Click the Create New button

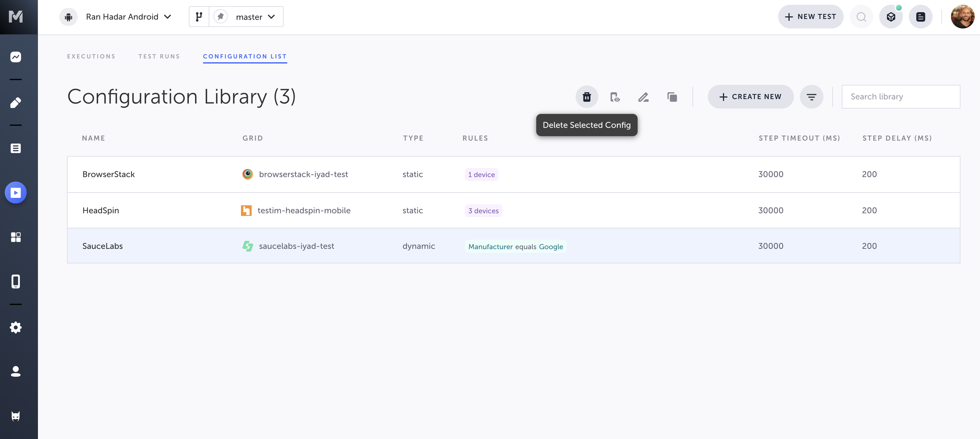[x=750, y=97]
